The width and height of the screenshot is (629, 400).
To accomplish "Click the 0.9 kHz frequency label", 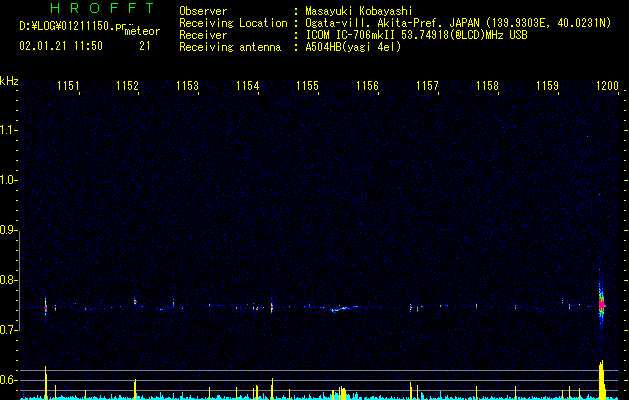I will tap(8, 230).
